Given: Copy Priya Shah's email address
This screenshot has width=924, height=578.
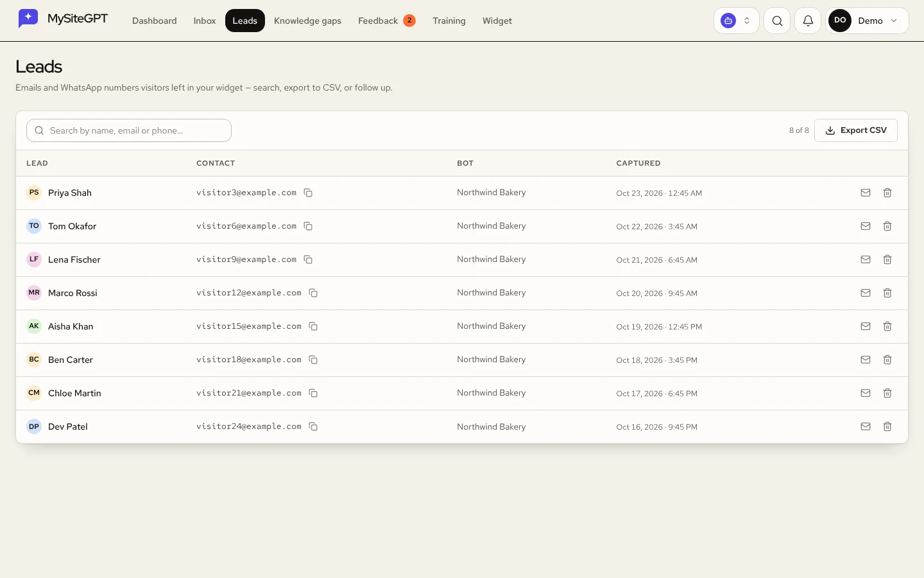Looking at the screenshot, I should pos(308,193).
